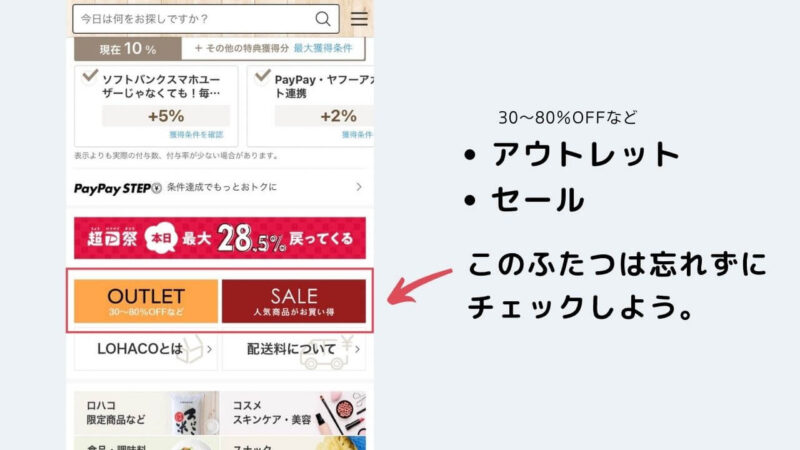Viewport: 800px width, 450px height.
Task: Click the 最大獲得条件 link
Action: [x=323, y=48]
